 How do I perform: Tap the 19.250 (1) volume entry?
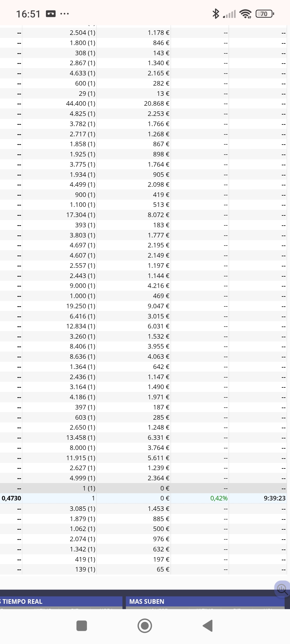coord(81,306)
